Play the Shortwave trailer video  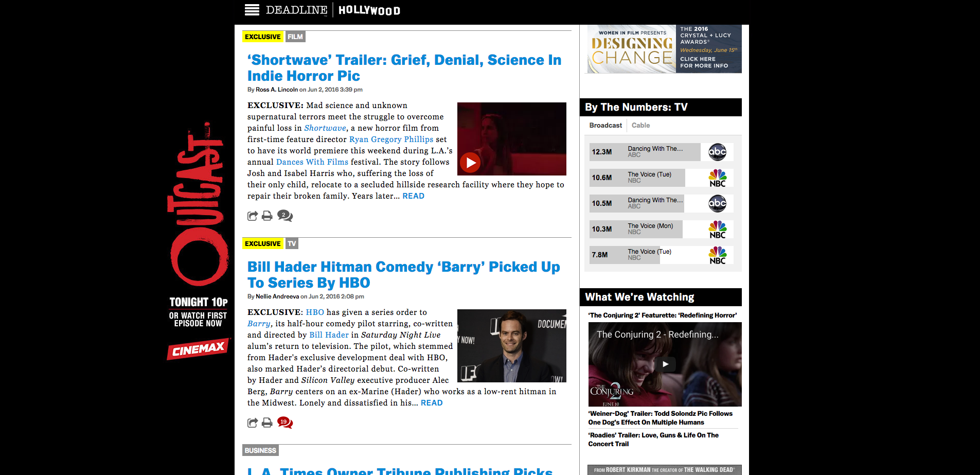tap(470, 163)
